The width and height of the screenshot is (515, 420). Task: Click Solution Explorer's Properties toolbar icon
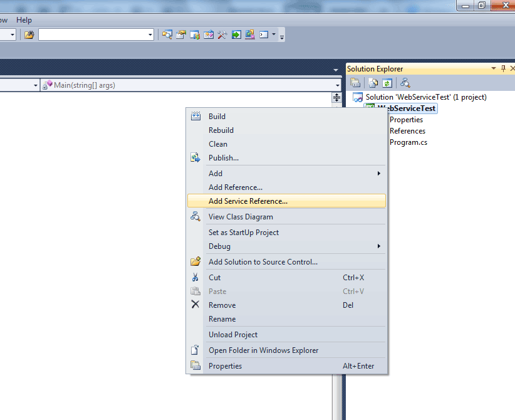point(355,83)
